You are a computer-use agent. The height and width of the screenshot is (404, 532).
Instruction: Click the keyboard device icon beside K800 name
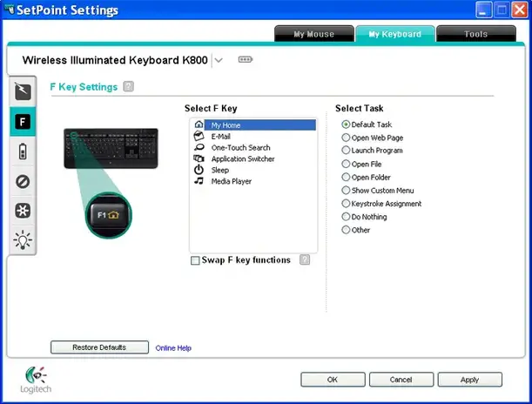[x=246, y=60]
